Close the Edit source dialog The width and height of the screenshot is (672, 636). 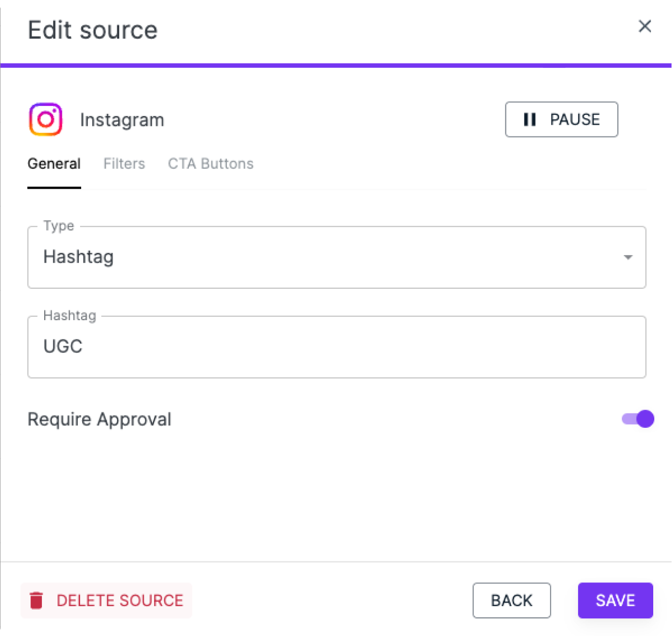click(x=644, y=26)
